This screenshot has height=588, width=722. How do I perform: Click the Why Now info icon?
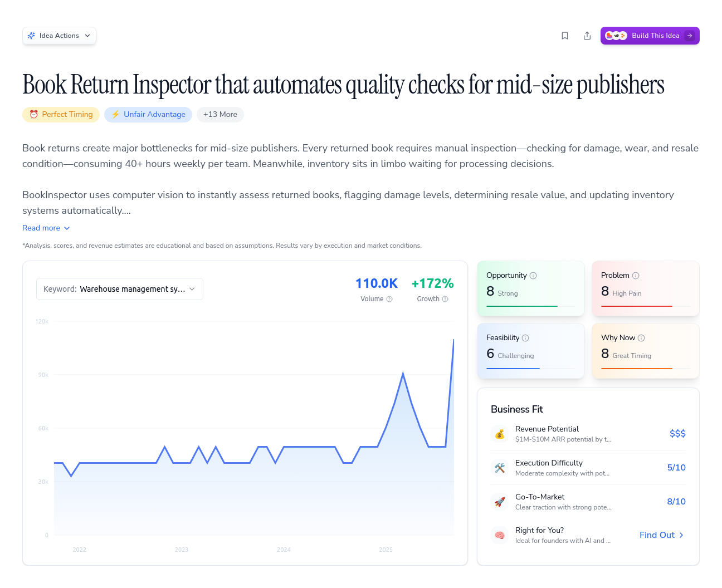(641, 337)
